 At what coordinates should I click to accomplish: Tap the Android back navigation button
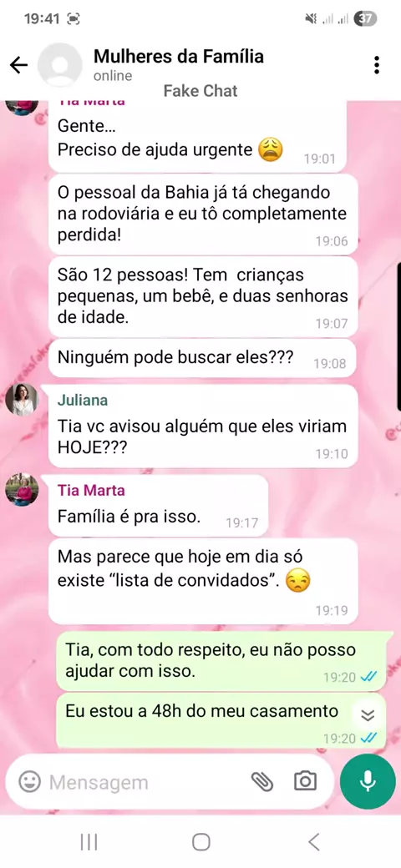pos(313,842)
